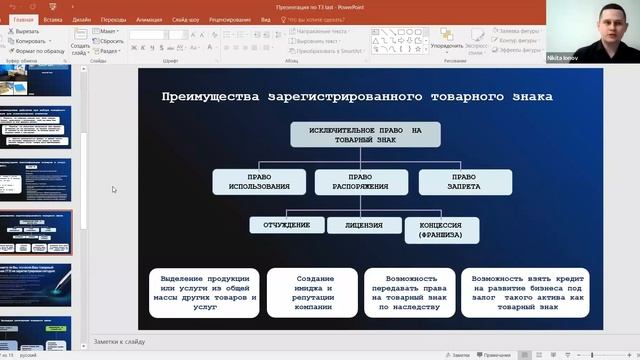Click the Cut (Вырезать) button
Screen dimensions: 640x360
coord(24,31)
